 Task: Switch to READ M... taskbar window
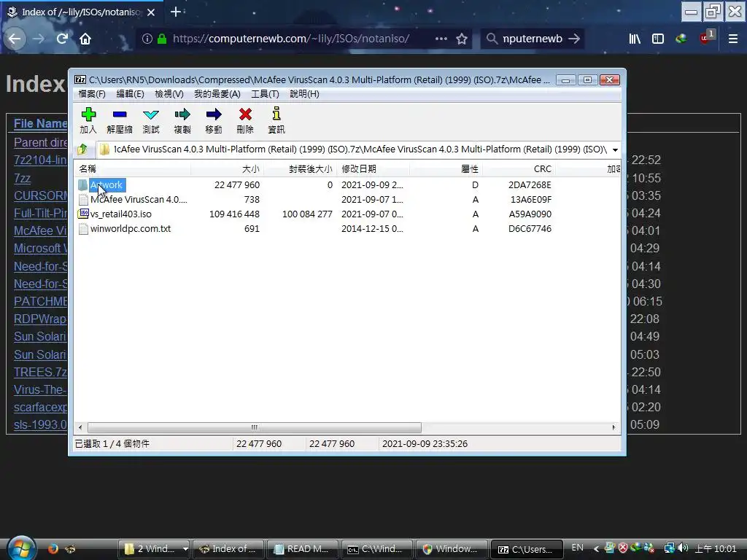click(303, 549)
